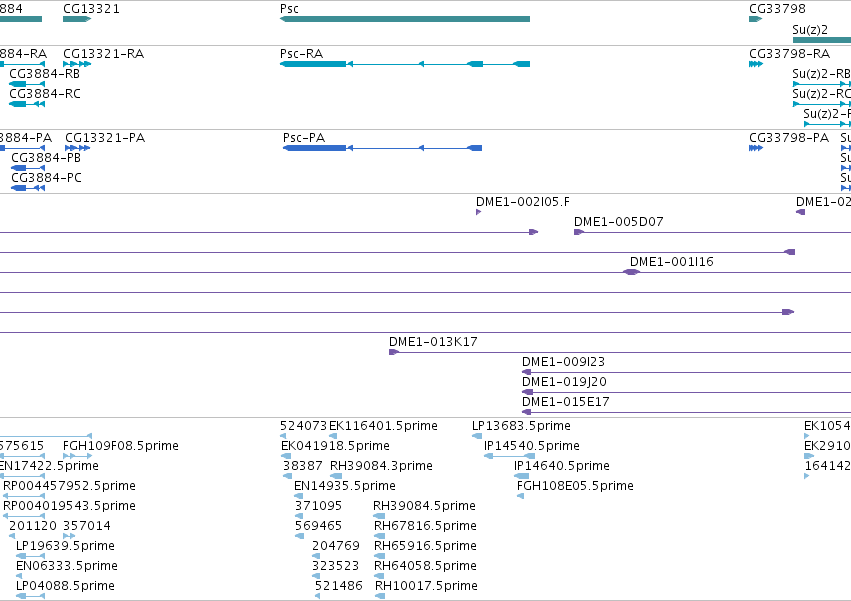851x601 pixels.
Task: Select the Psc-RA transcript glyph
Action: (405, 64)
